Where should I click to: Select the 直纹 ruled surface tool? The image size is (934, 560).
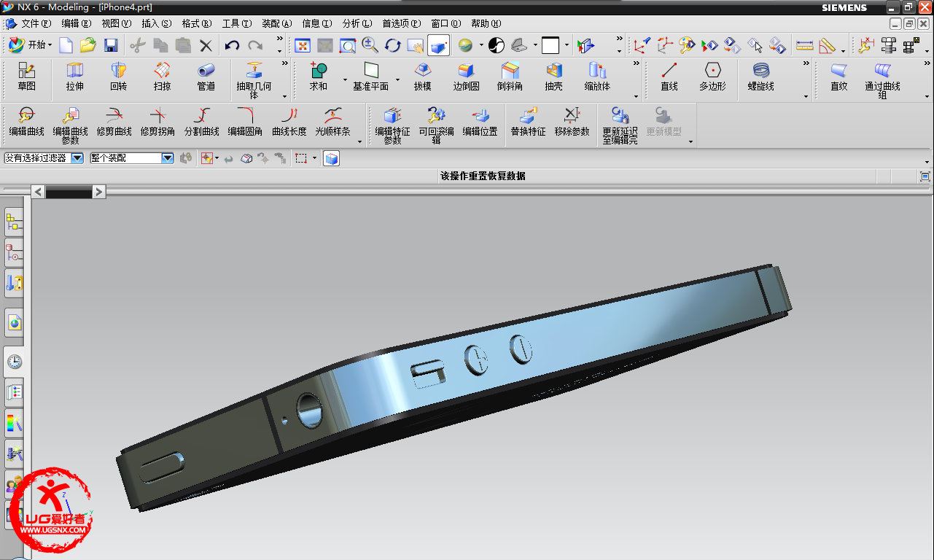click(x=839, y=77)
